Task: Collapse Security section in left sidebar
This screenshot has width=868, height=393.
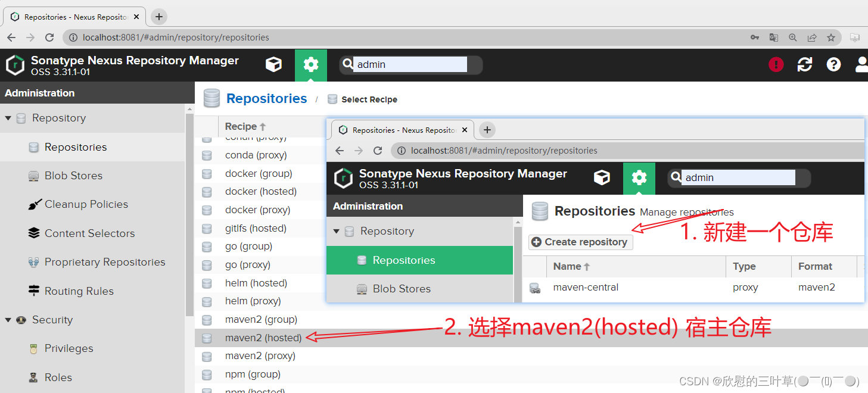Action: tap(8, 320)
